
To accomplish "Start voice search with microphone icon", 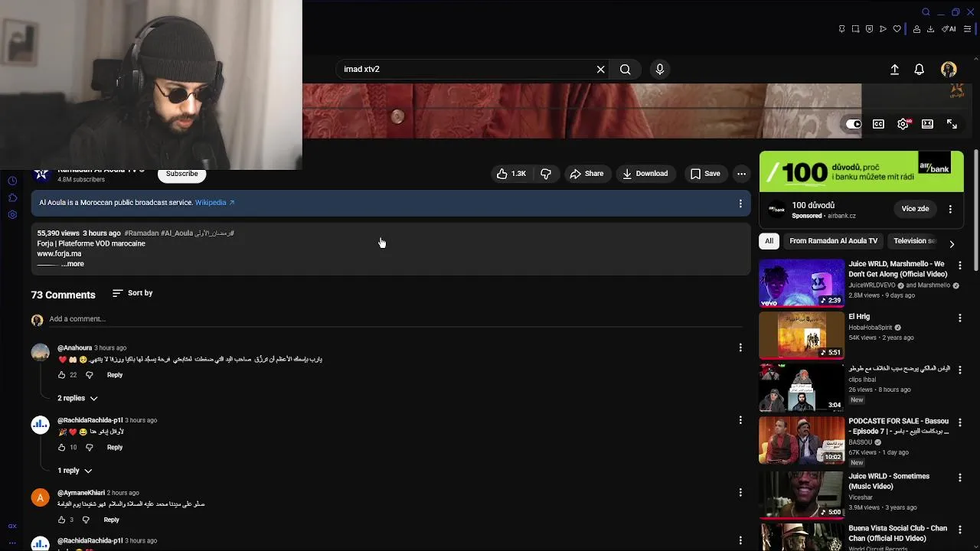I will click(x=660, y=69).
